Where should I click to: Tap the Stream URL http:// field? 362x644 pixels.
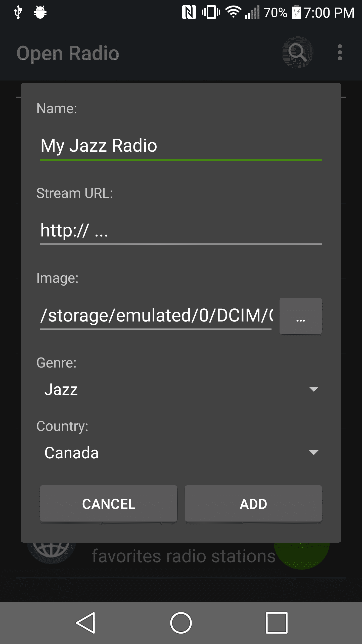180,230
